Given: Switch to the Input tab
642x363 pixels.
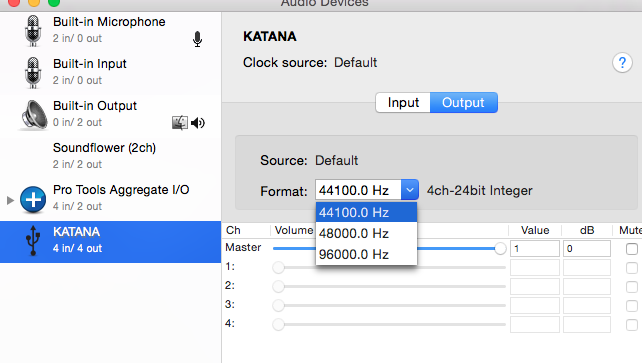Looking at the screenshot, I should click(403, 102).
